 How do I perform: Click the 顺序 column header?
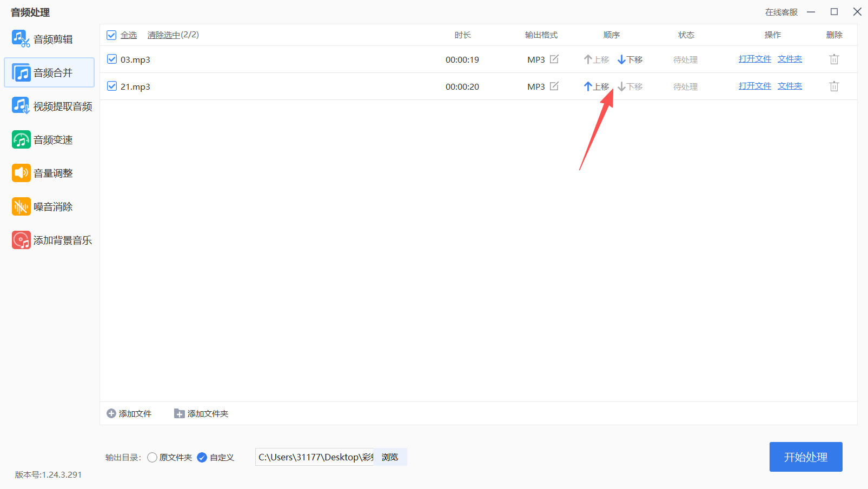pyautogui.click(x=612, y=35)
